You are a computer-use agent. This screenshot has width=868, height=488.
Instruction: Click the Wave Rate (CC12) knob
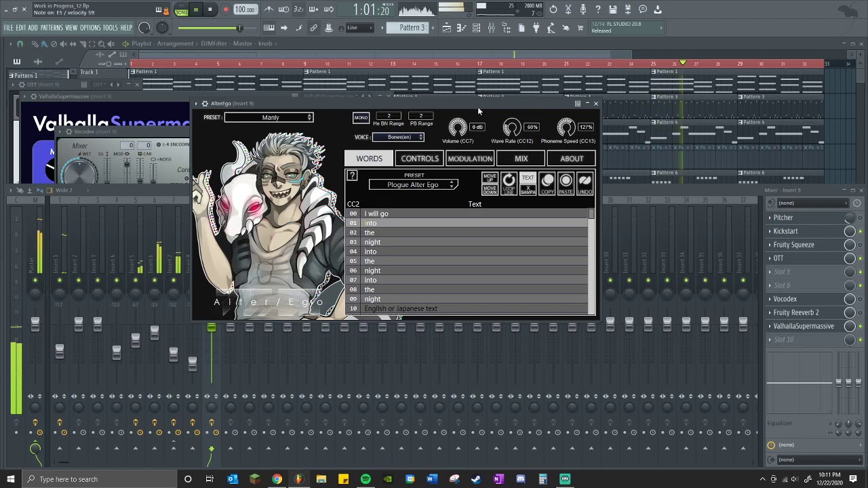pos(511,127)
